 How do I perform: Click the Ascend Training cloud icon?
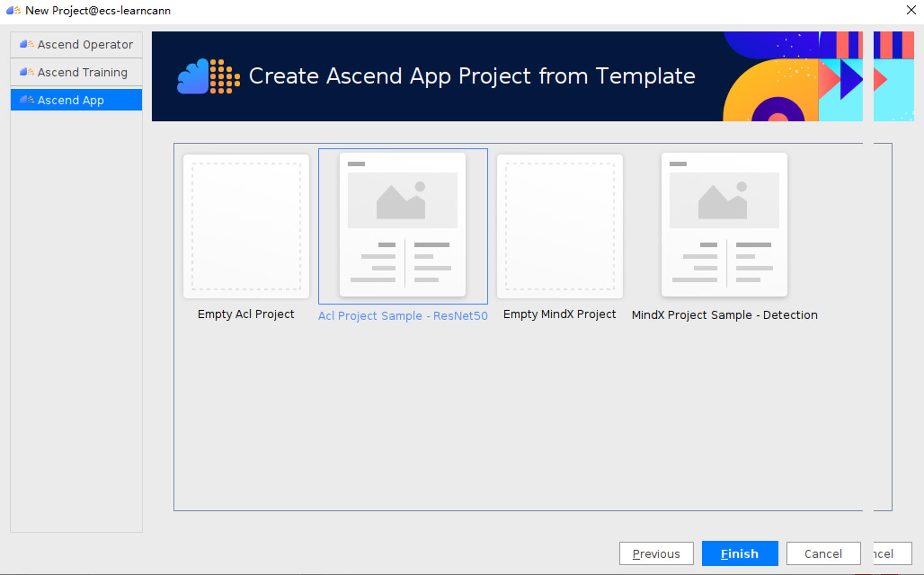click(27, 72)
